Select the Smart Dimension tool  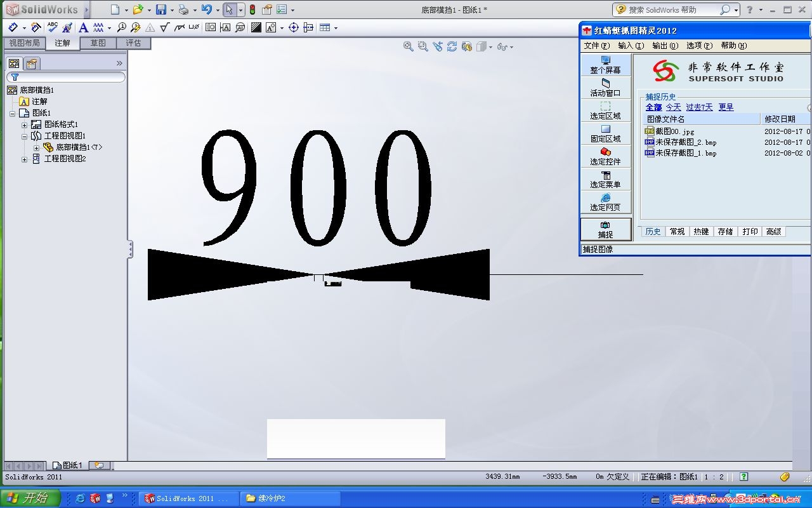13,27
